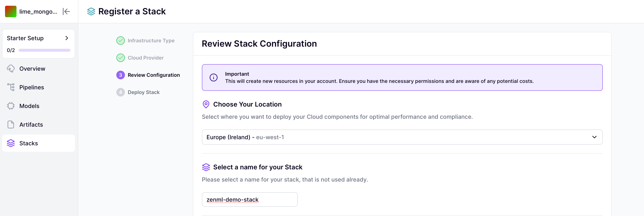The width and height of the screenshot is (644, 216).
Task: Select the Deploy Stack step
Action: click(x=143, y=92)
